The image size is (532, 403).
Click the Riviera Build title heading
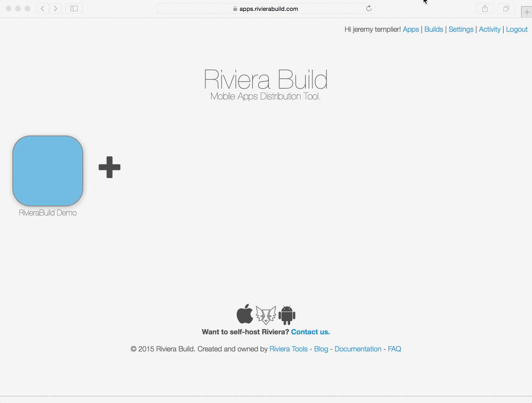pyautogui.click(x=266, y=79)
